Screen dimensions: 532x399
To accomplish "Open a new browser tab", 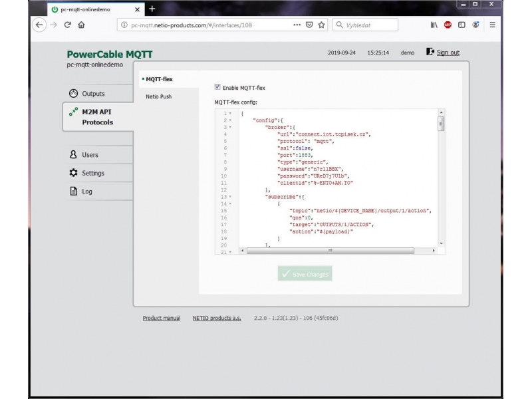I will tap(152, 9).
